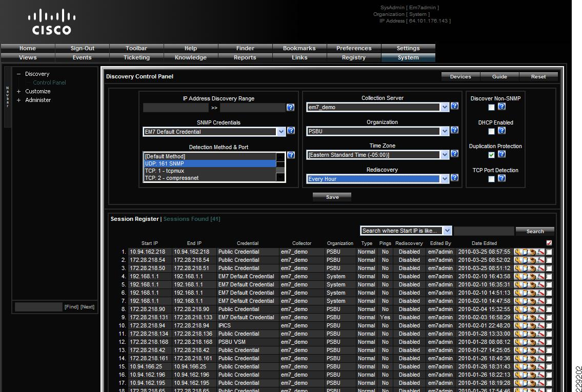
Task: Open help icon for TCP Port Detection
Action: (501, 178)
